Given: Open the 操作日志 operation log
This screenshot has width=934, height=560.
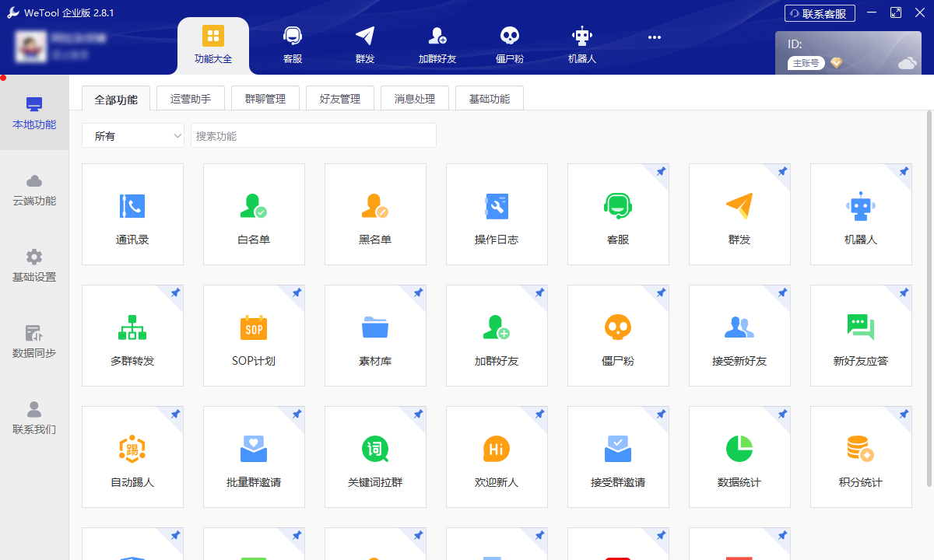Looking at the screenshot, I should (x=497, y=214).
